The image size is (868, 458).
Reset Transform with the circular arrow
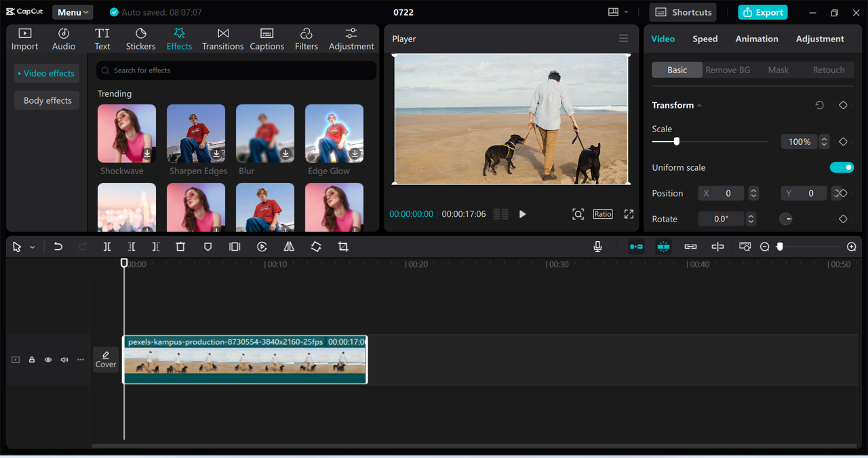pyautogui.click(x=819, y=105)
